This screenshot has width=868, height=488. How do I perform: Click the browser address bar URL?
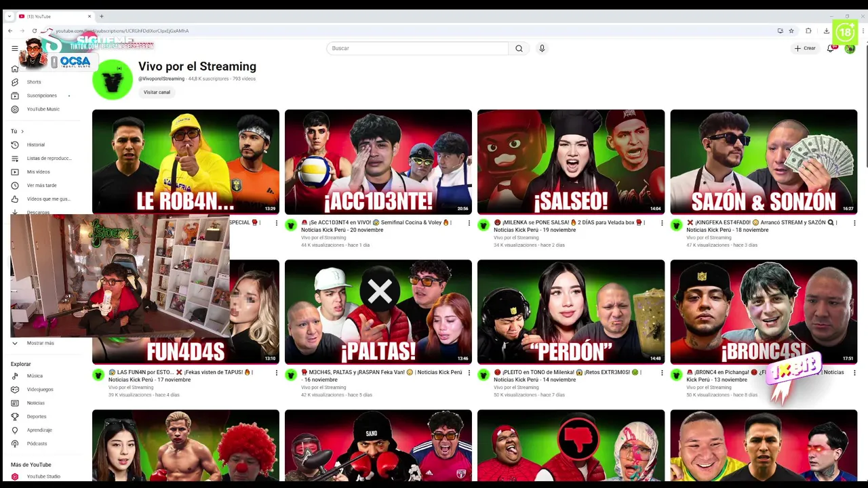tap(122, 30)
